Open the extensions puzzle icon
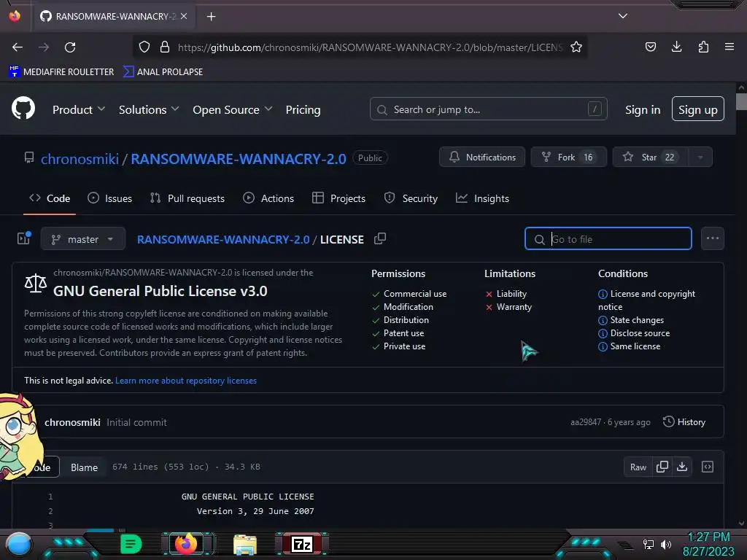The width and height of the screenshot is (747, 560). click(x=703, y=47)
